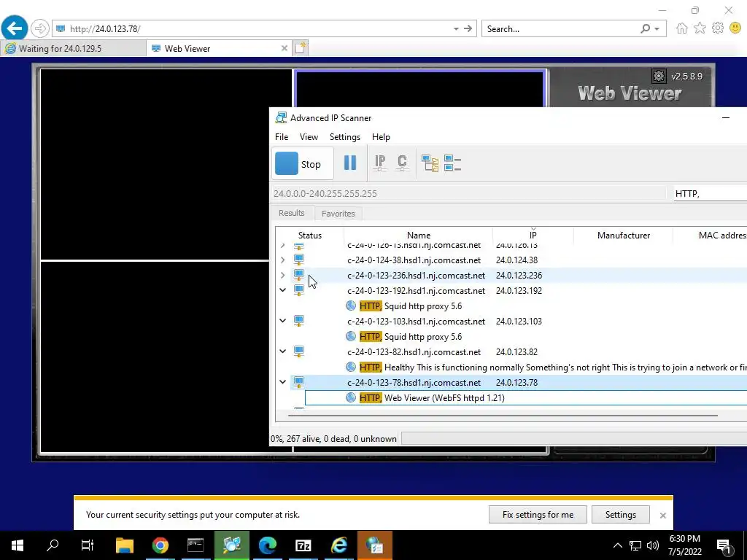Click the Stop scan button
The width and height of the screenshot is (747, 560).
coord(302,164)
